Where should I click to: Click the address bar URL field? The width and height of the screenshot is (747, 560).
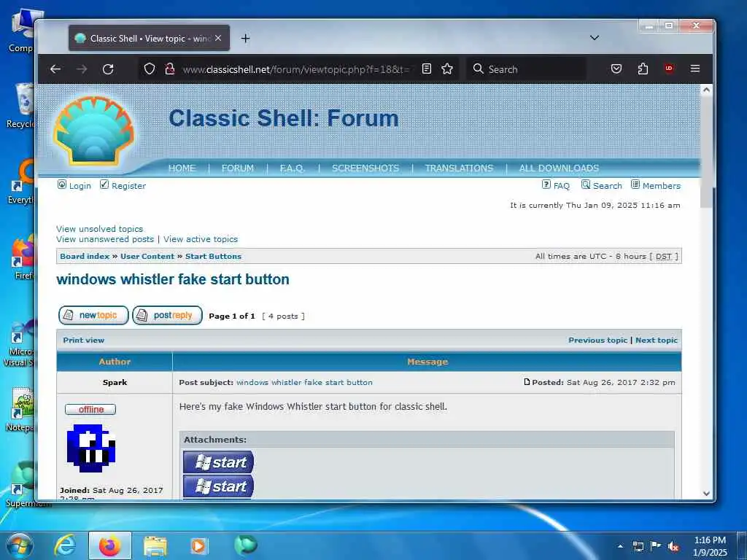point(296,69)
